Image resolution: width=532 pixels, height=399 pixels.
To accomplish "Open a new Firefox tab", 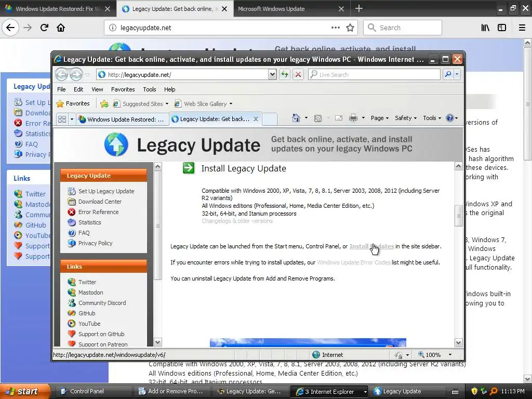I will point(358,8).
